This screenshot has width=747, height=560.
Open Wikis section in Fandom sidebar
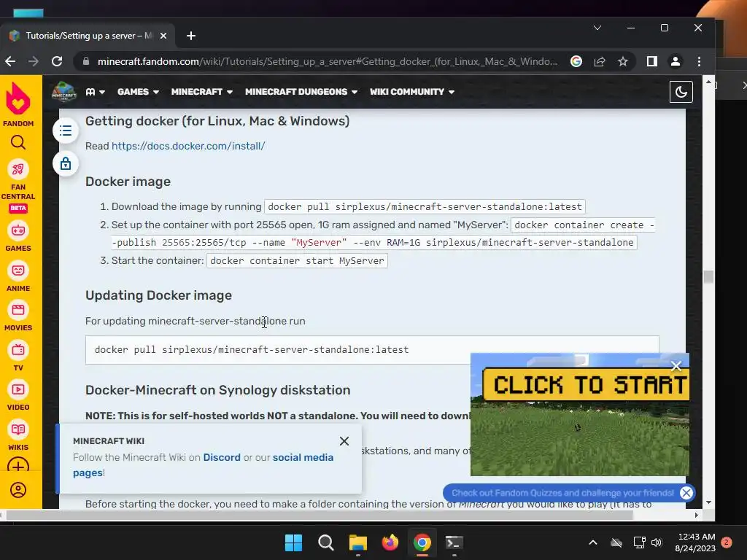18,436
